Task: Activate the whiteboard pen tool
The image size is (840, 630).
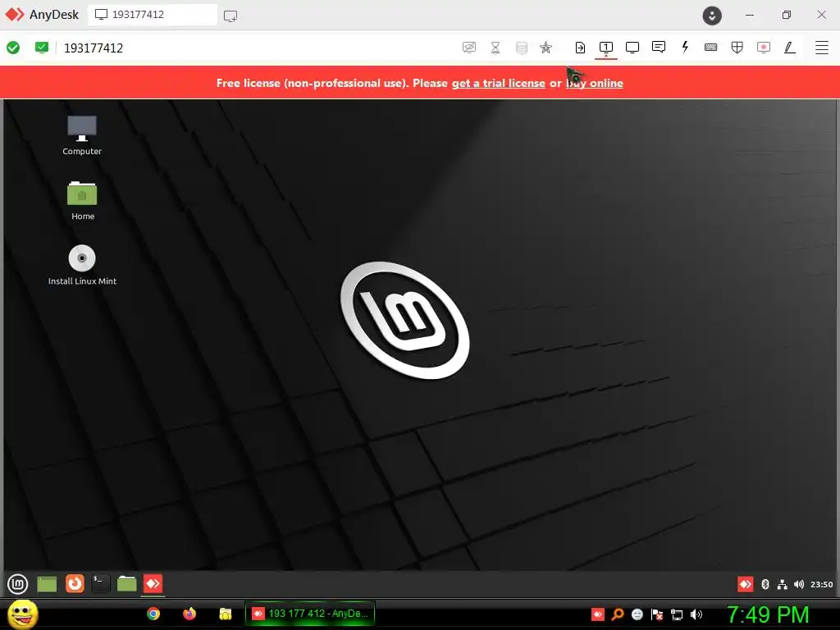Action: [x=790, y=48]
